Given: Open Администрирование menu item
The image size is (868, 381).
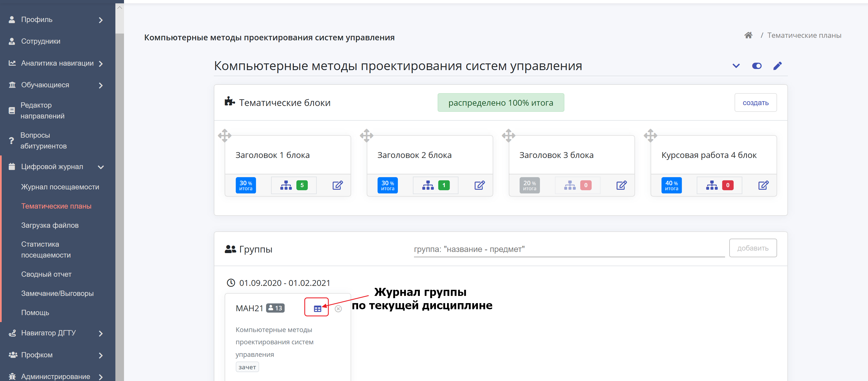Looking at the screenshot, I should pyautogui.click(x=55, y=376).
